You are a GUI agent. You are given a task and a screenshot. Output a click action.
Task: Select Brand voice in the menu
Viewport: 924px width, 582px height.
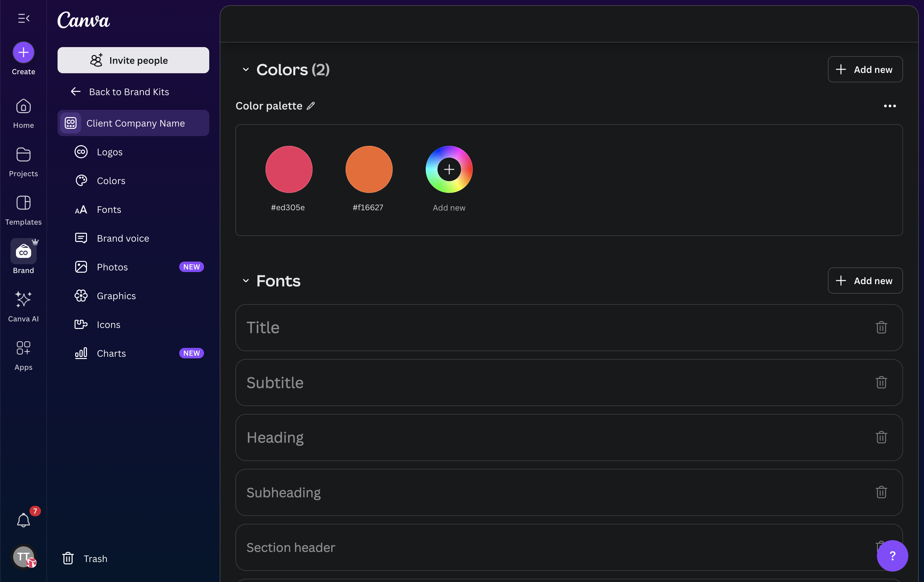(x=133, y=238)
